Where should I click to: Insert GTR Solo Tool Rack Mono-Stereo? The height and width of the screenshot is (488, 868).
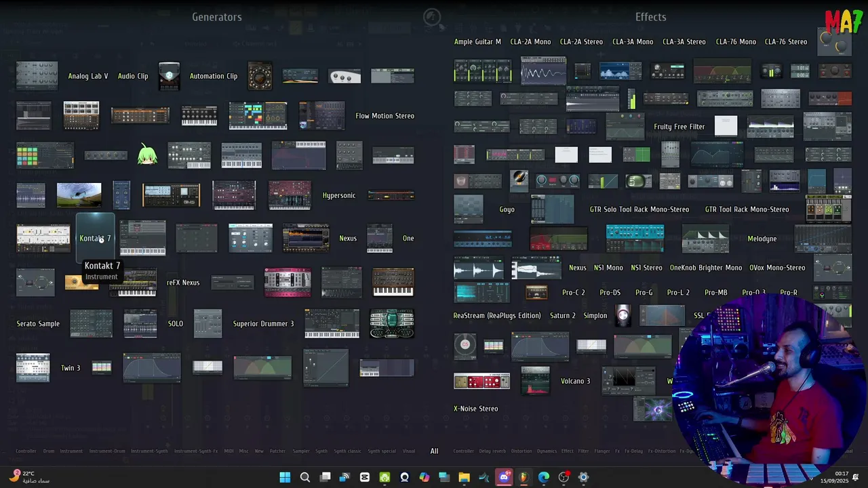[639, 210]
